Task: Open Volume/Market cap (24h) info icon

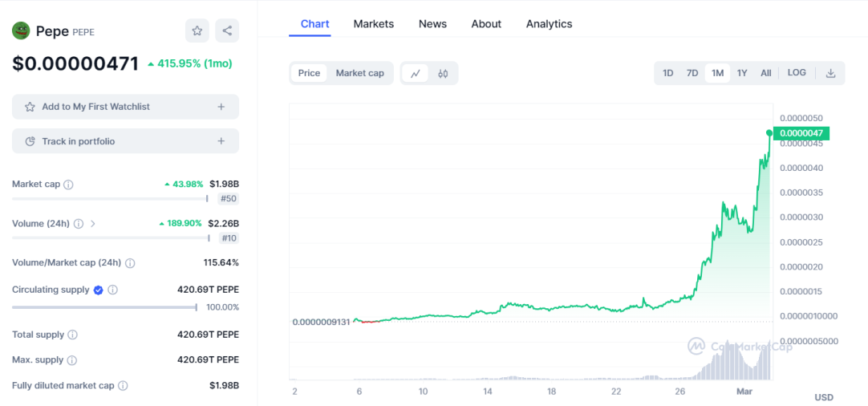Action: (130, 263)
